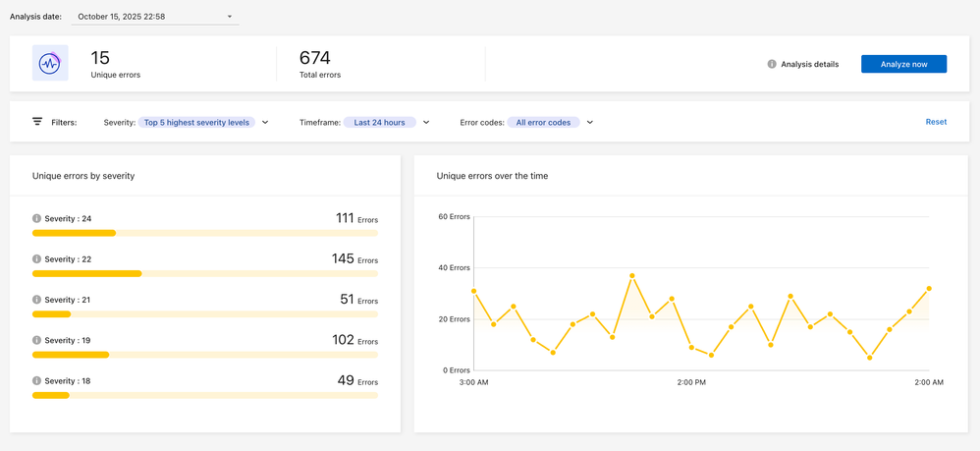Expand the Timeframe filter chevron
Image resolution: width=980 pixels, height=451 pixels.
[x=426, y=123]
